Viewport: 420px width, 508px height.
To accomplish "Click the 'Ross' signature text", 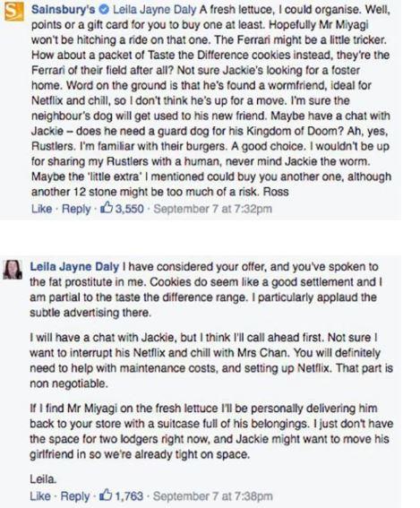I will click(276, 192).
